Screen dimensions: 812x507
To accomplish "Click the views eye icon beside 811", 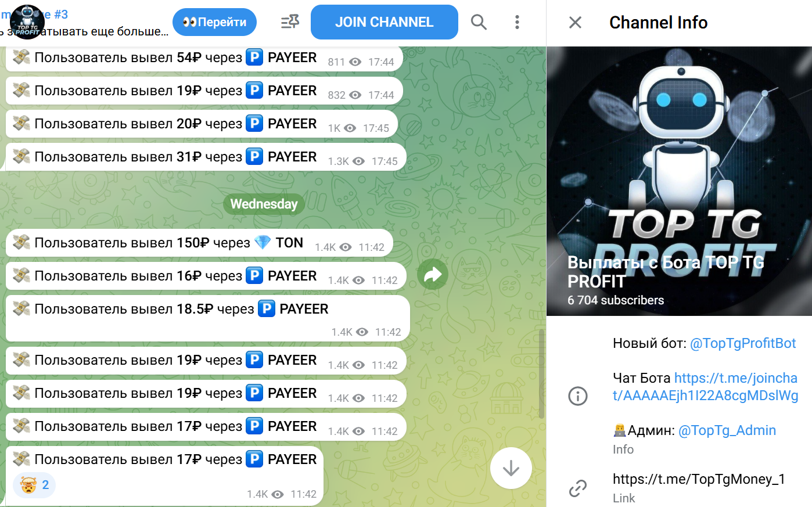I will pos(355,62).
